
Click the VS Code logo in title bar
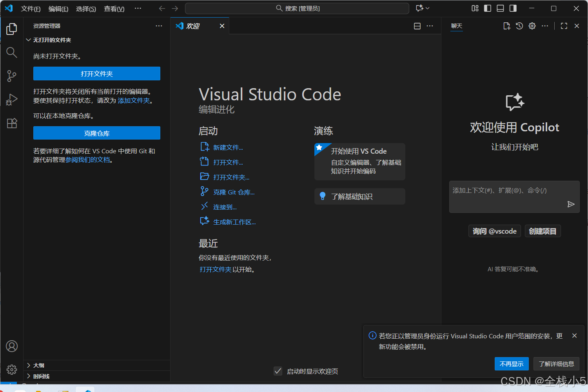point(9,8)
